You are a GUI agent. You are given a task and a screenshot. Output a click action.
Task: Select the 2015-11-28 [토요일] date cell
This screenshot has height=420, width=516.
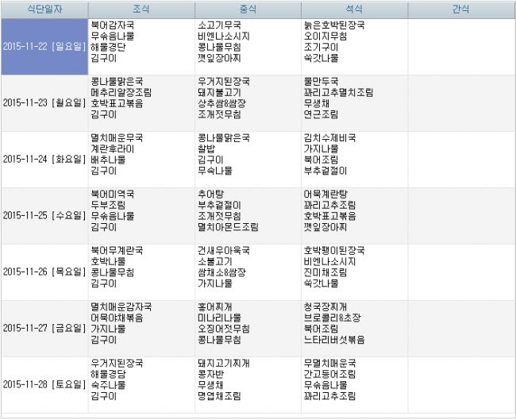point(44,384)
